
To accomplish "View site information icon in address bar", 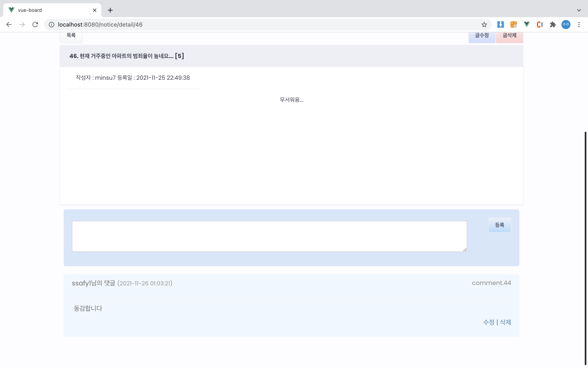I will pyautogui.click(x=51, y=25).
